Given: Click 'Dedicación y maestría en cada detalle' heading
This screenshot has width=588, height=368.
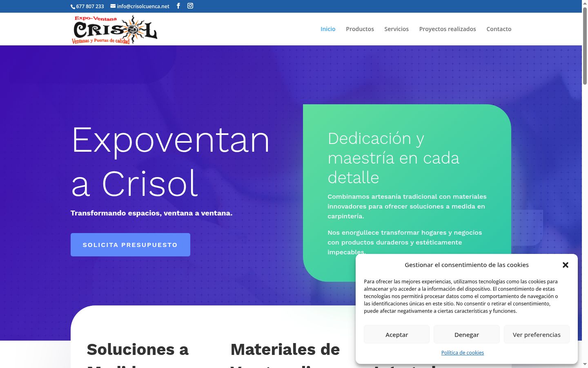Looking at the screenshot, I should tap(394, 158).
